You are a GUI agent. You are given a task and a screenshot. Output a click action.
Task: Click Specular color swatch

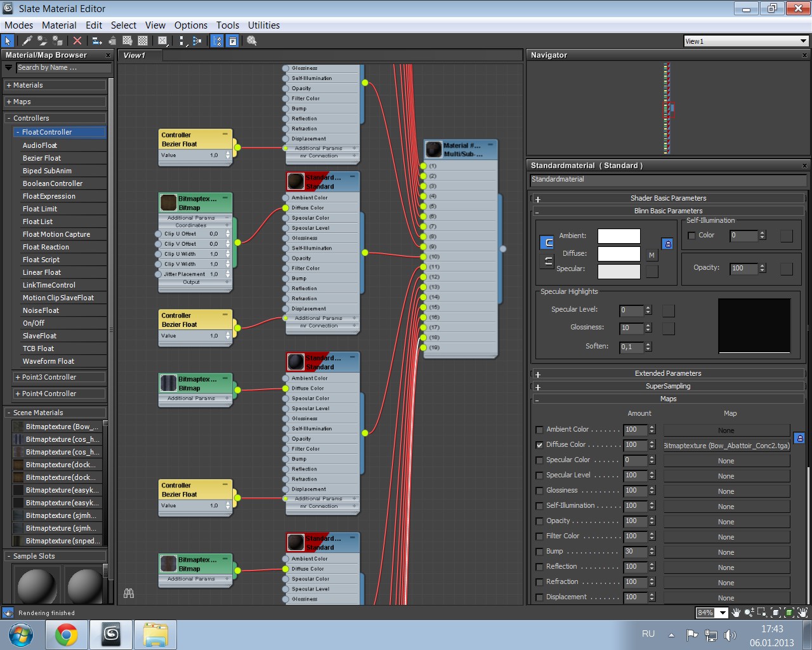click(619, 272)
